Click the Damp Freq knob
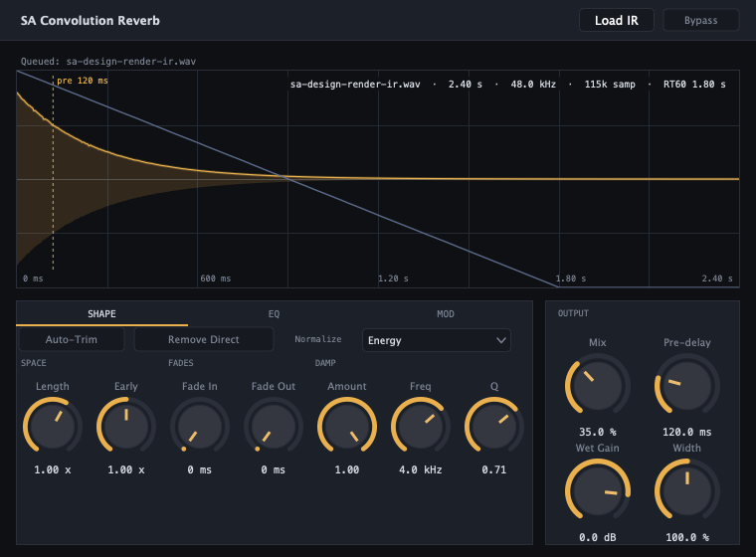Image resolution: width=756 pixels, height=557 pixels. pos(421,427)
